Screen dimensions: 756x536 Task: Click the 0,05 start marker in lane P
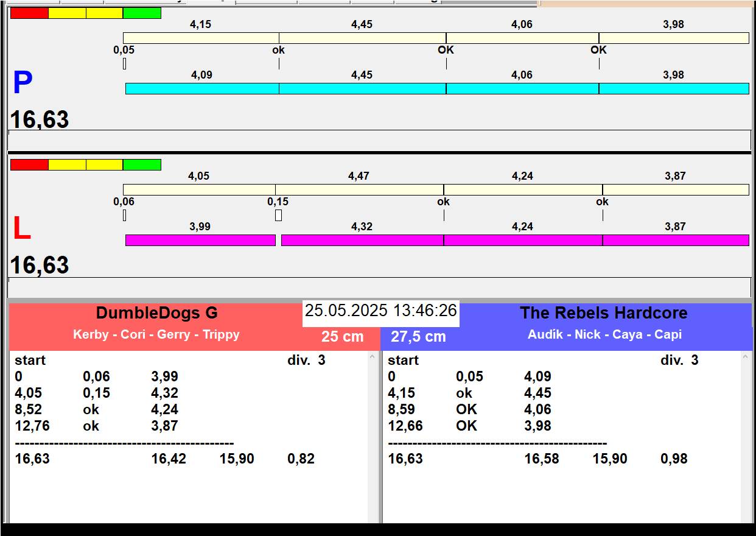[x=124, y=63]
